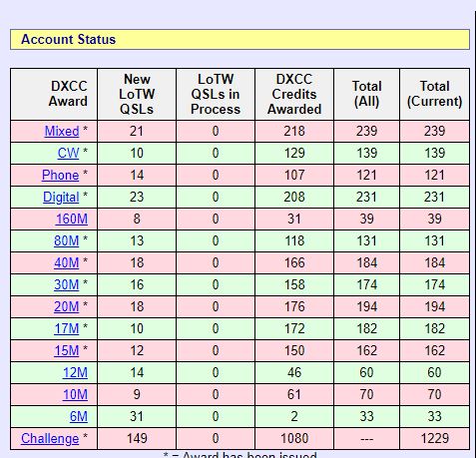Select the 160M credits awarded value 31
Image resolution: width=476 pixels, height=458 pixels.
[x=294, y=219]
